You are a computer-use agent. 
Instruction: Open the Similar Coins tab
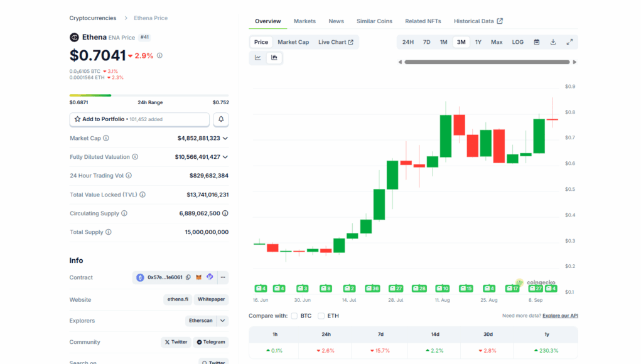click(374, 21)
